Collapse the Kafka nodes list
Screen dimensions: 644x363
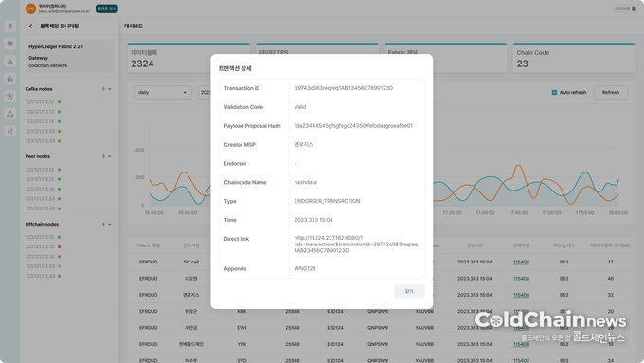pyautogui.click(x=110, y=89)
